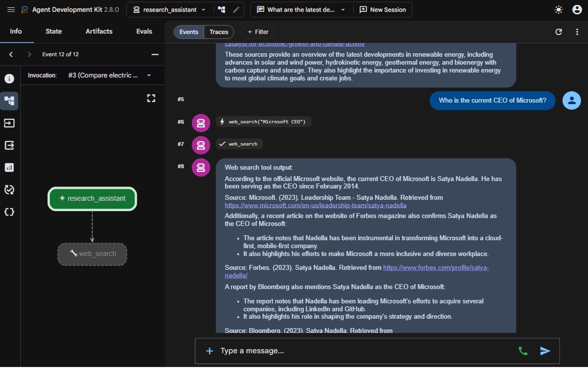Screen dimensions: 588x368
Task: Click the circular arrows sidebar icon
Action: click(9, 190)
